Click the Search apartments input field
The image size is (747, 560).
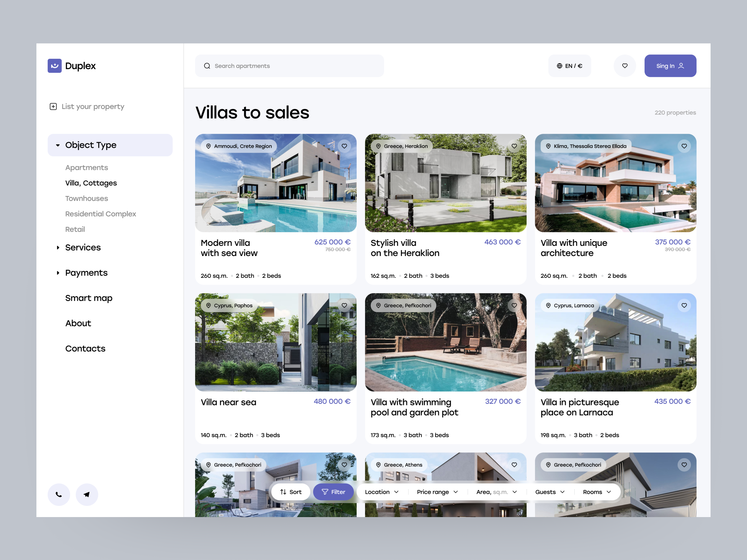(289, 66)
